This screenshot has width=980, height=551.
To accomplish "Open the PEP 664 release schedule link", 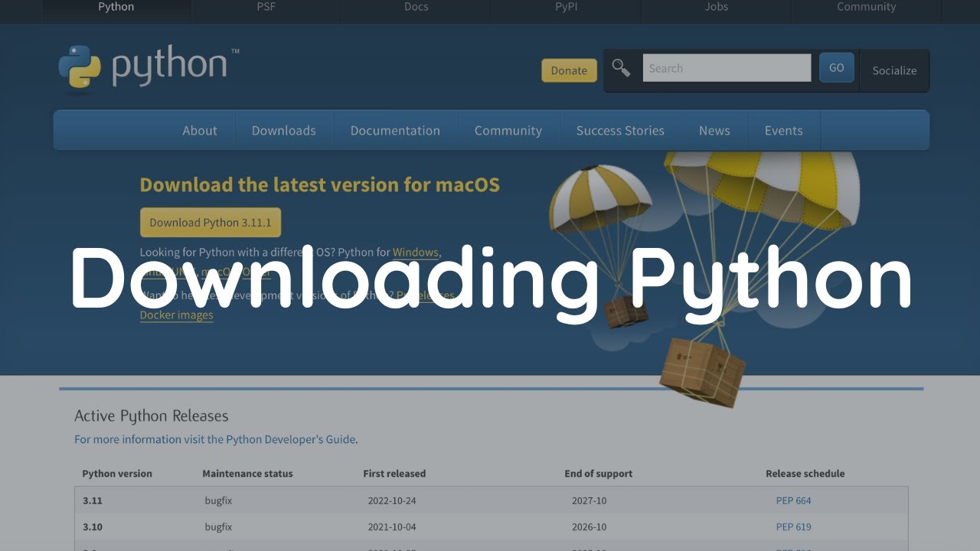I will pos(793,500).
